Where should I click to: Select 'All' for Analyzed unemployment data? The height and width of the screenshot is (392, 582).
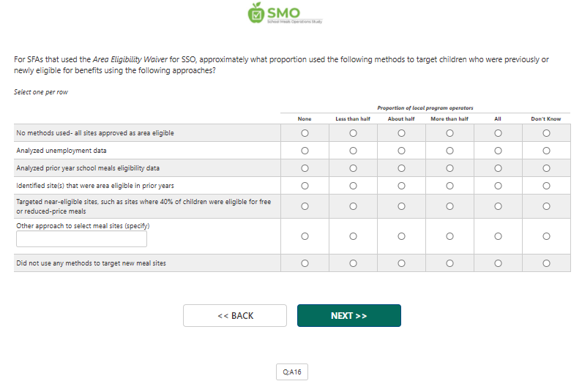(498, 151)
